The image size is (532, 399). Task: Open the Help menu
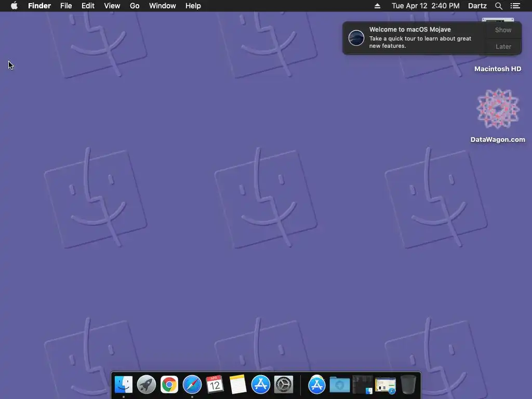[x=193, y=6]
